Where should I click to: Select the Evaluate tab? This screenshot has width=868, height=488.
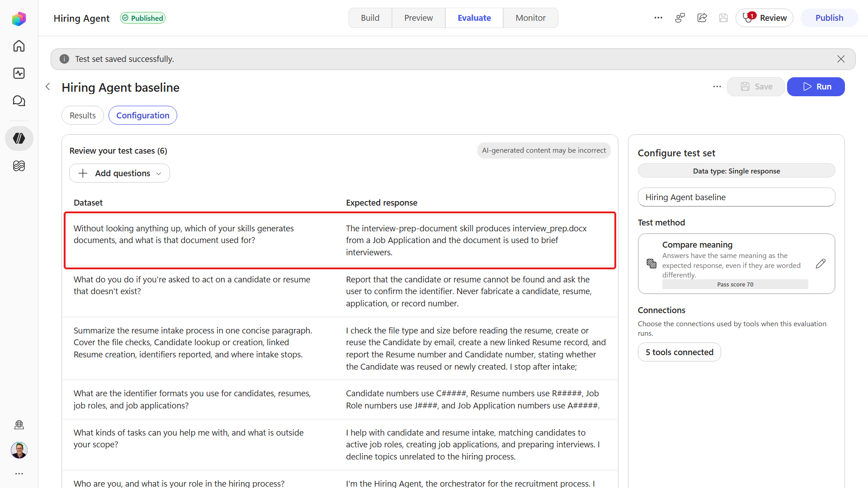coord(474,18)
